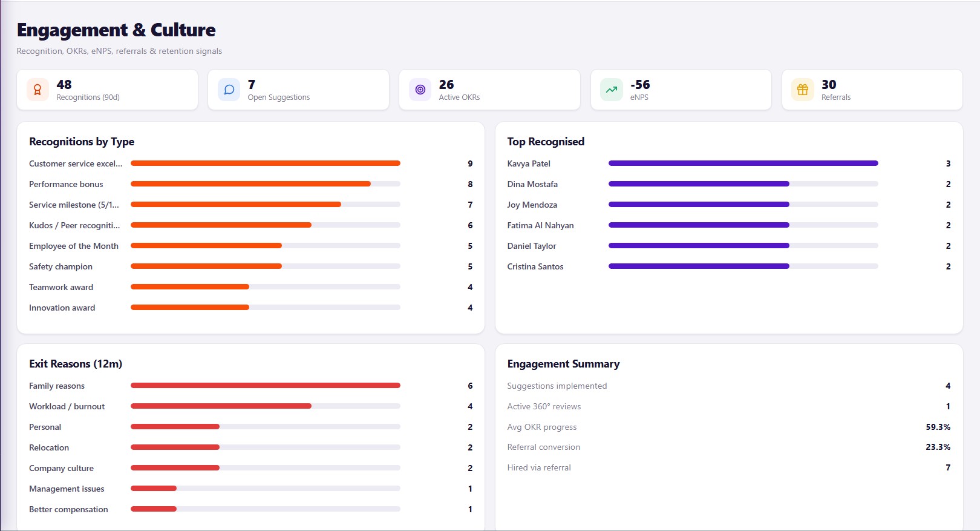Viewport: 980px width, 531px height.
Task: Click Dina Mostafa's recognition bar
Action: click(743, 184)
